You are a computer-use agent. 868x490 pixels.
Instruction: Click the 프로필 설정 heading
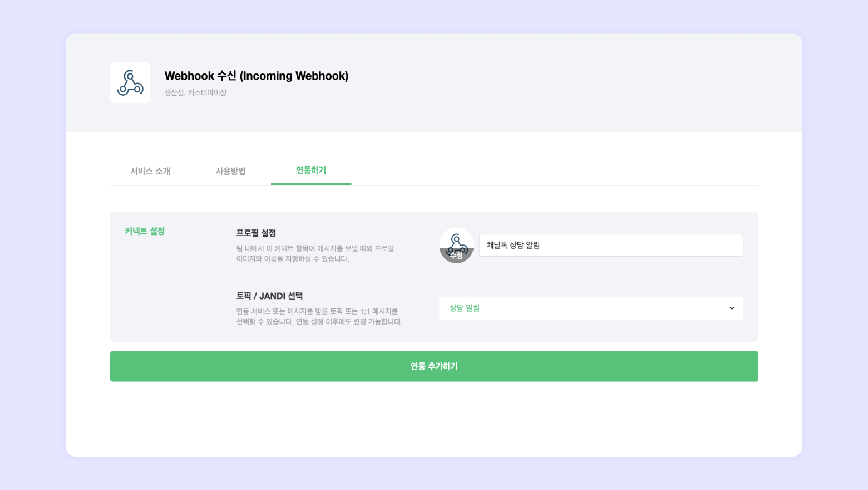coord(256,233)
